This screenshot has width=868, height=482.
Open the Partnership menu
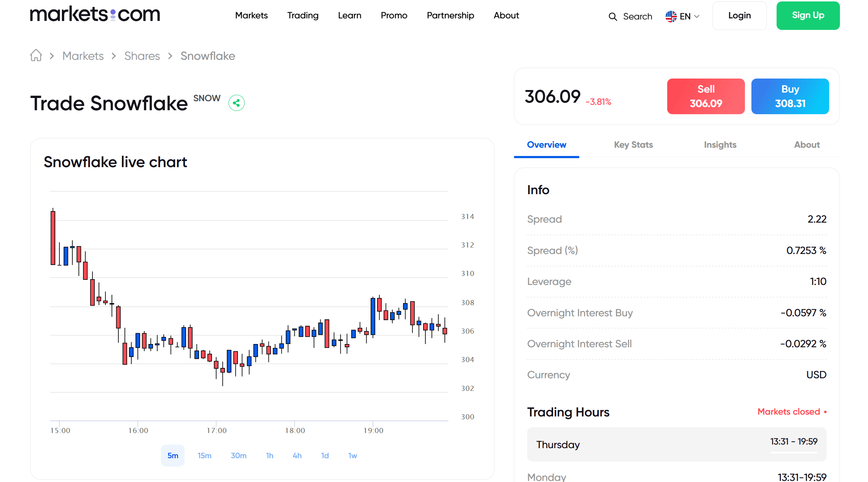(451, 15)
